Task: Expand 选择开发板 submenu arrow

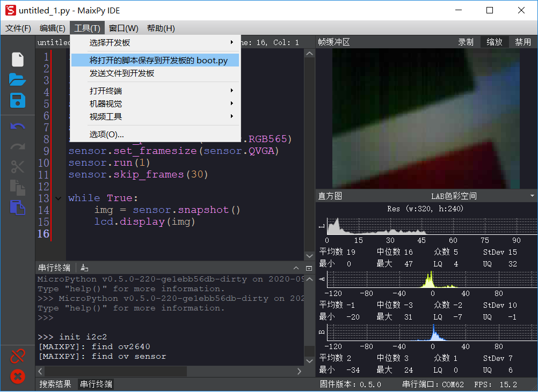Action: pos(232,42)
